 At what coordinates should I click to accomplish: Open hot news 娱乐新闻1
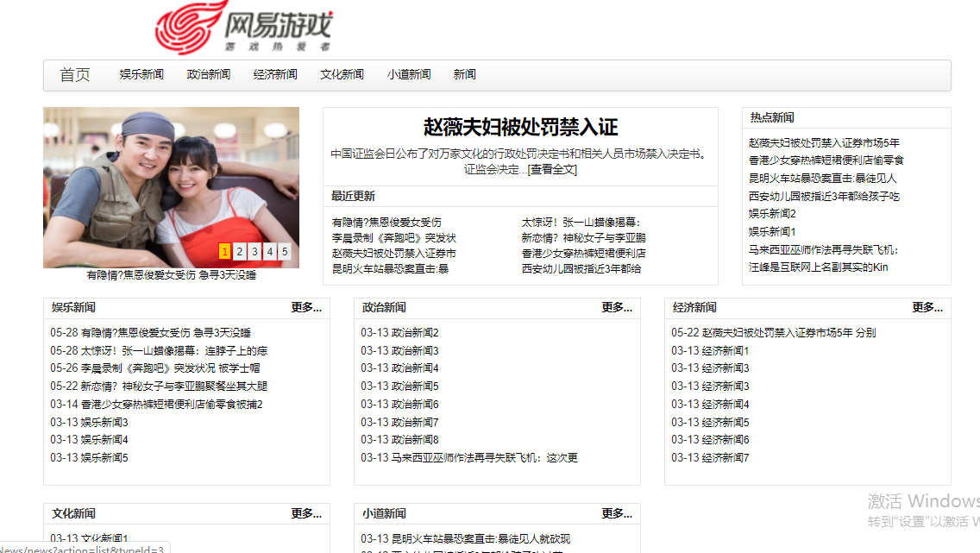coord(772,232)
